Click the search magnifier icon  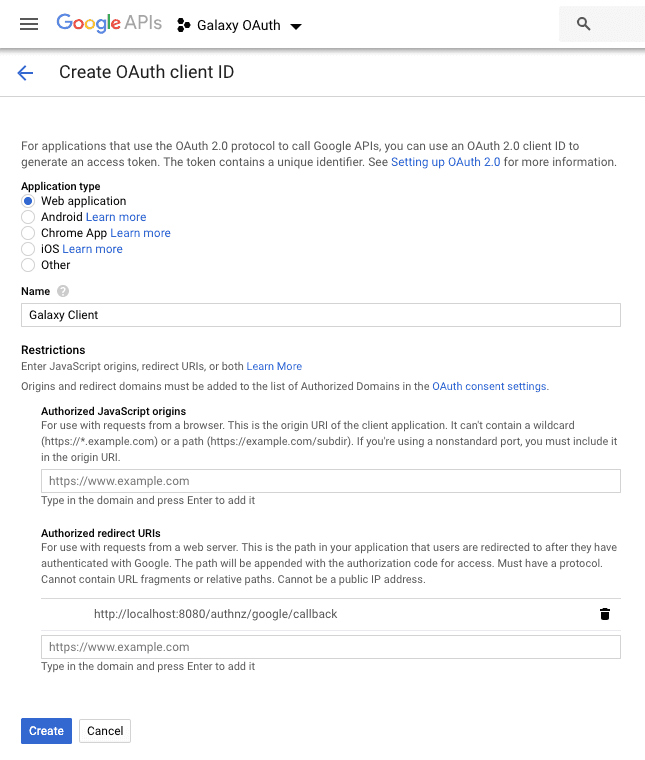point(584,24)
